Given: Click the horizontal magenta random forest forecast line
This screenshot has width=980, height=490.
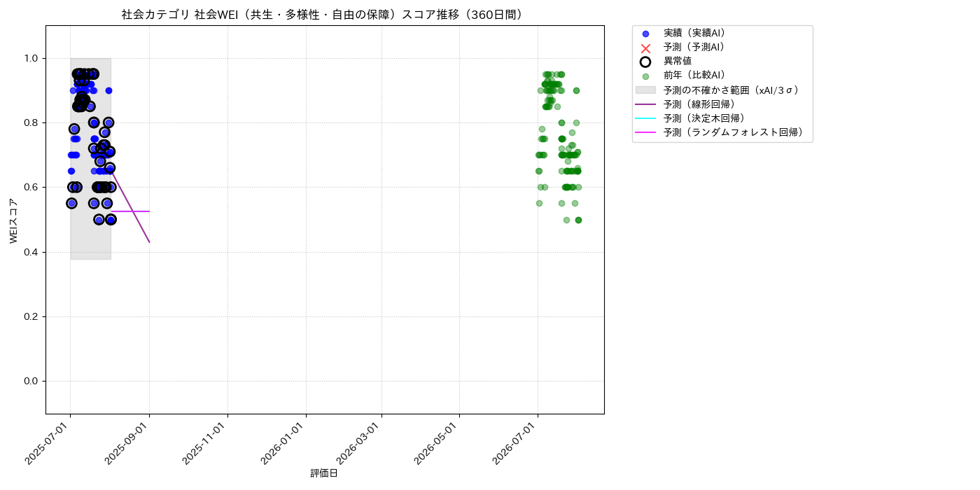Looking at the screenshot, I should [x=130, y=211].
